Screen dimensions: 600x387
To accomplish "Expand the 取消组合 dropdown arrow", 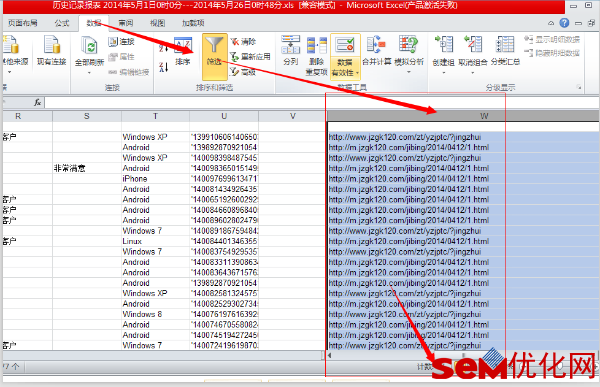I will (x=473, y=72).
